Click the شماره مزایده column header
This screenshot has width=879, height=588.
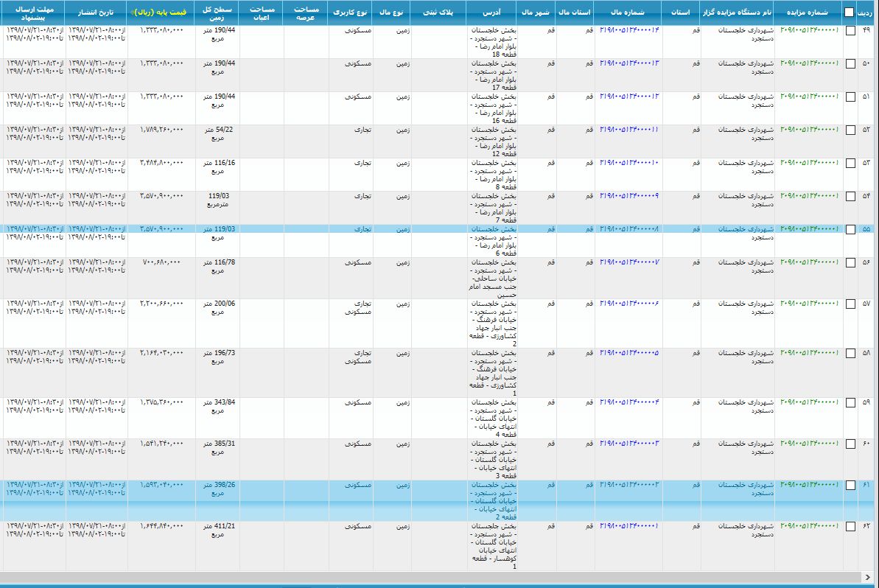pos(808,13)
